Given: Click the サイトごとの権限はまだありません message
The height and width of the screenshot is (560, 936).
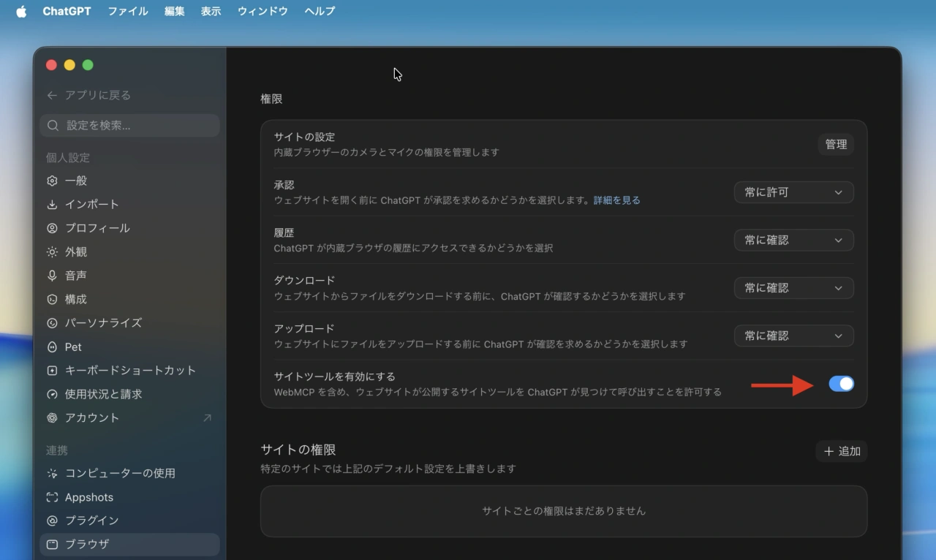Looking at the screenshot, I should [x=564, y=511].
